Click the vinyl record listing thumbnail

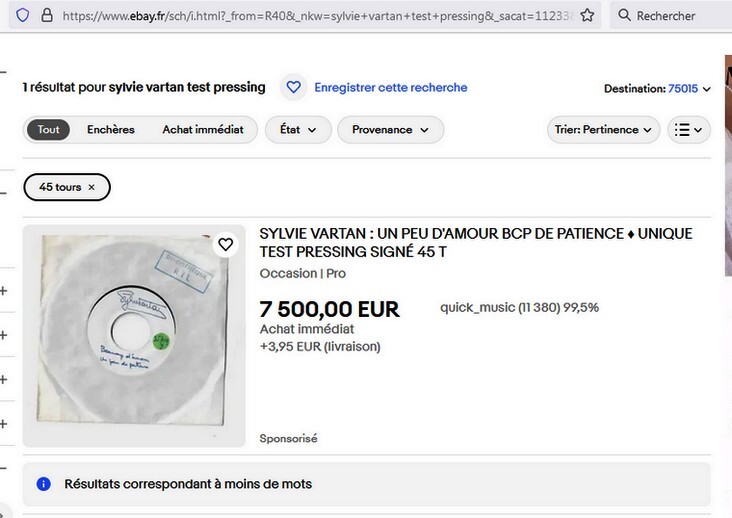point(134,335)
